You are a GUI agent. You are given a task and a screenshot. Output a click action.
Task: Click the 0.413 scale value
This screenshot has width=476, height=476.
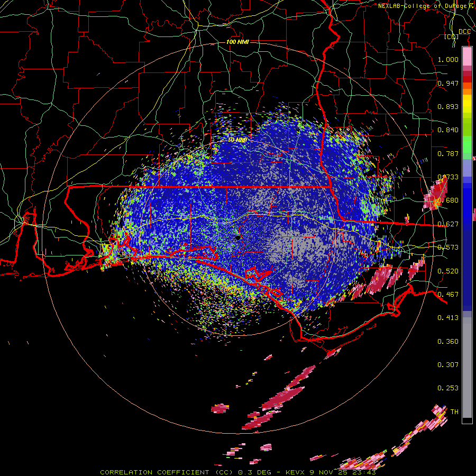click(448, 317)
